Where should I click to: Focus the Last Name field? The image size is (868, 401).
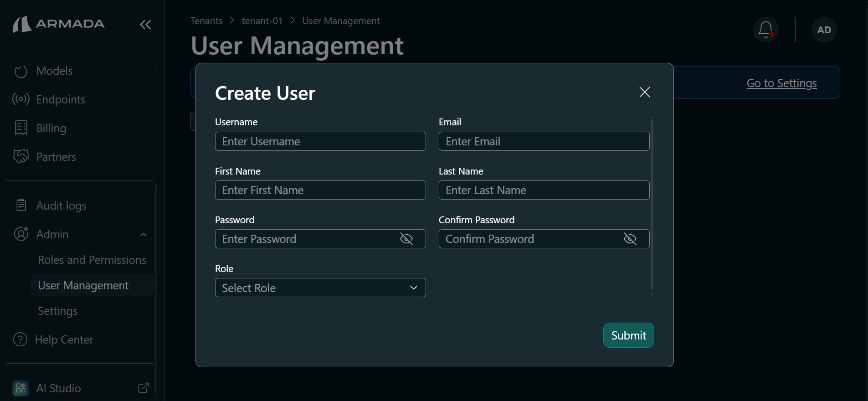pos(544,190)
